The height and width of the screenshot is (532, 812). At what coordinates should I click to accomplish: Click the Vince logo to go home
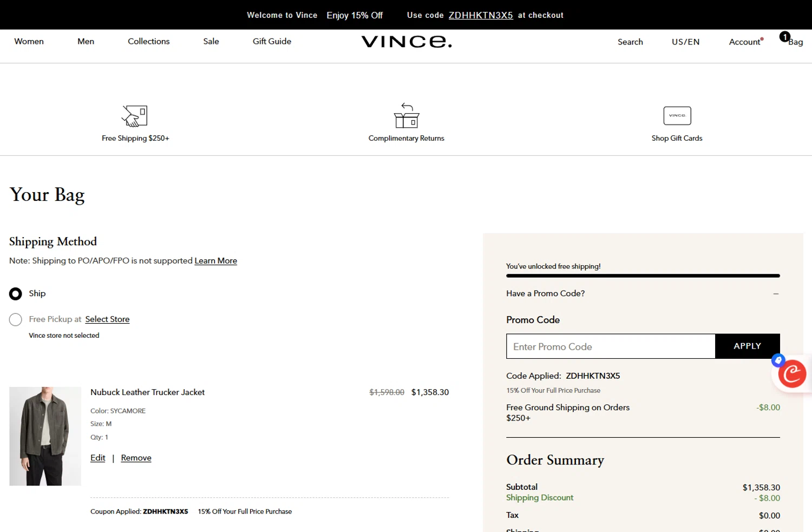tap(407, 42)
